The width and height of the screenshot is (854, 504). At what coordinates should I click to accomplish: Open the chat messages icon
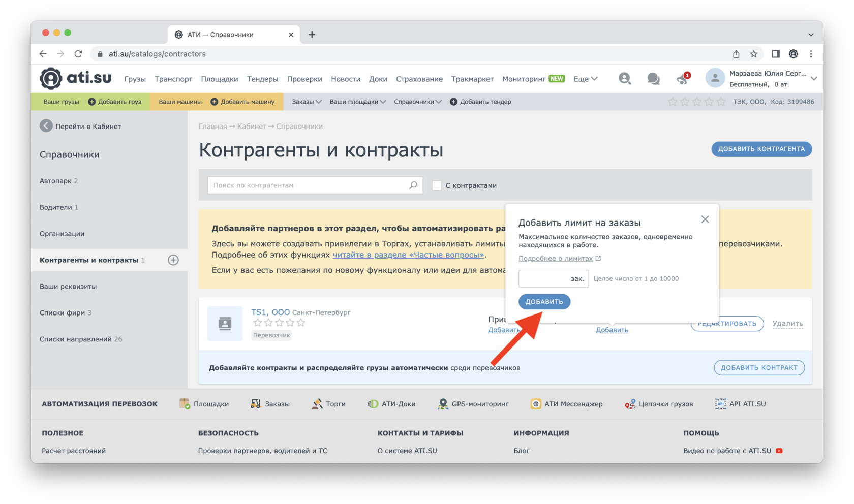pyautogui.click(x=653, y=79)
